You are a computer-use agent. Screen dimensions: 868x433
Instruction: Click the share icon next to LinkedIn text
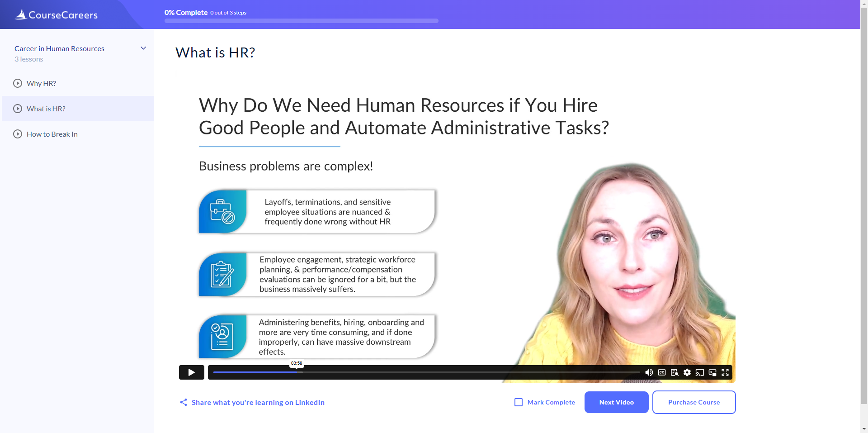[x=183, y=402]
